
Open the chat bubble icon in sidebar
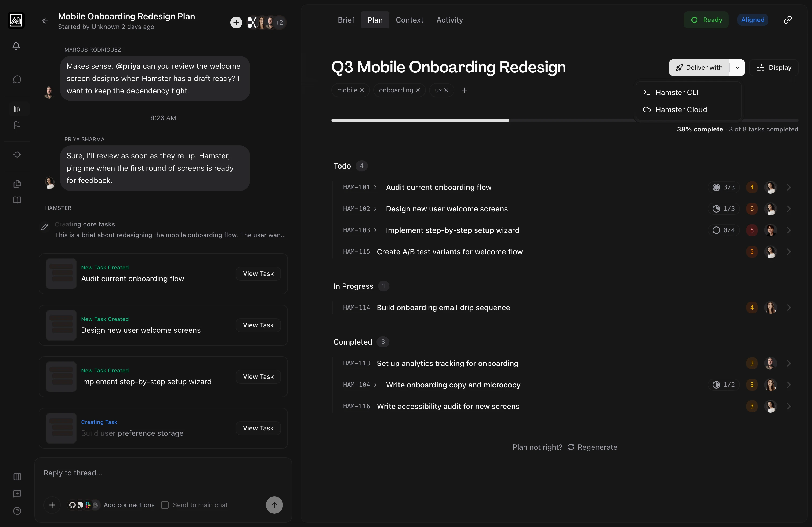click(17, 79)
